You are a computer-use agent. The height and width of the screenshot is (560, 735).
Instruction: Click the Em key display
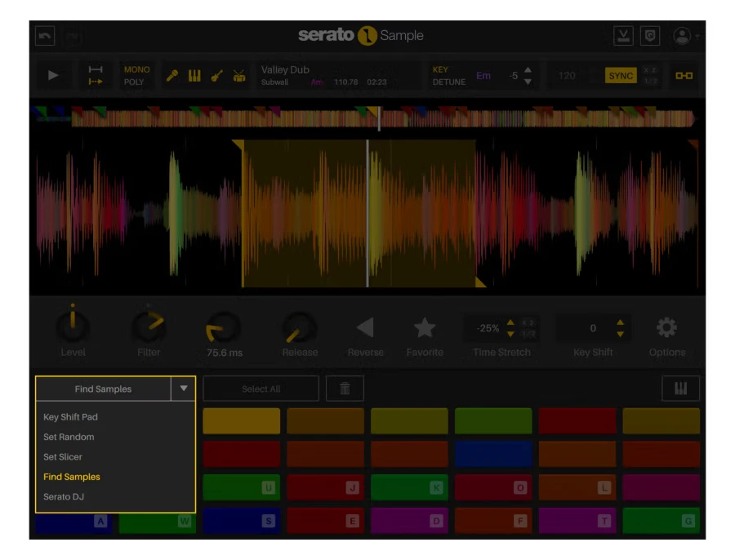483,75
